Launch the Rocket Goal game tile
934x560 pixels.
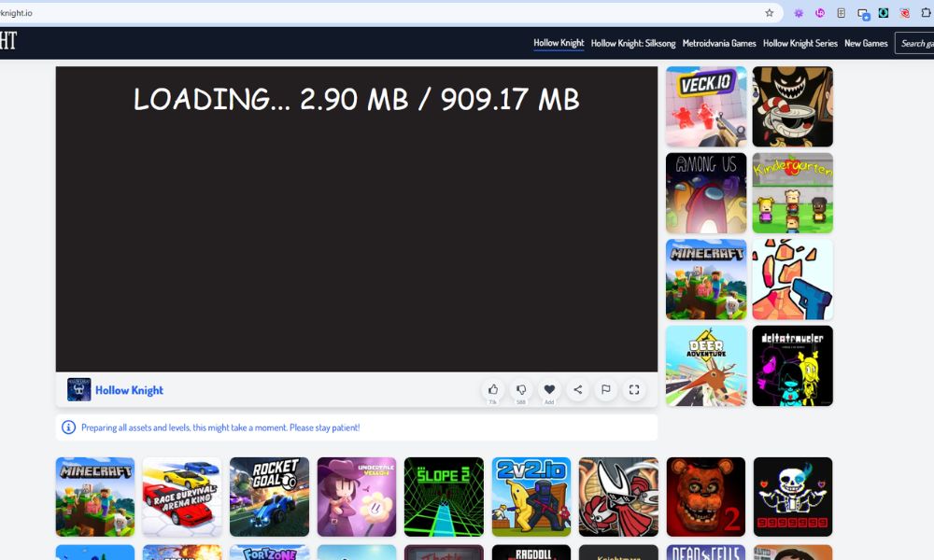coord(269,497)
